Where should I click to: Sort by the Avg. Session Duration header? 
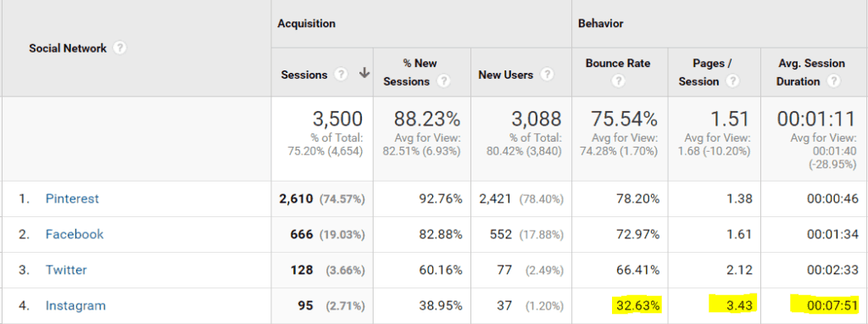[x=811, y=73]
